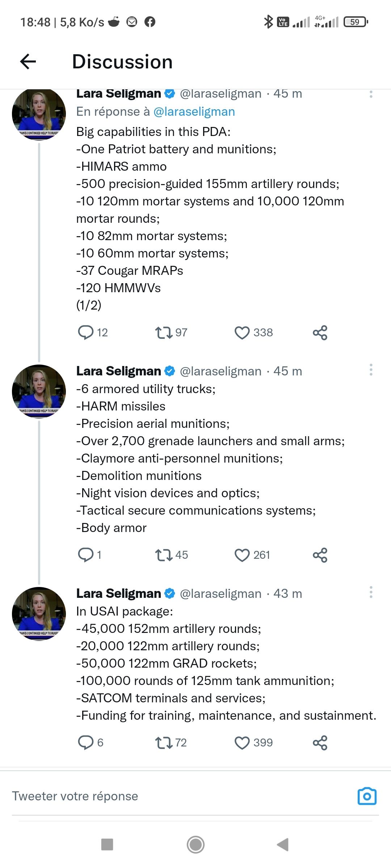Image resolution: width=391 pixels, height=868 pixels.
Task: Attach a photo using the camera icon
Action: coord(367,796)
